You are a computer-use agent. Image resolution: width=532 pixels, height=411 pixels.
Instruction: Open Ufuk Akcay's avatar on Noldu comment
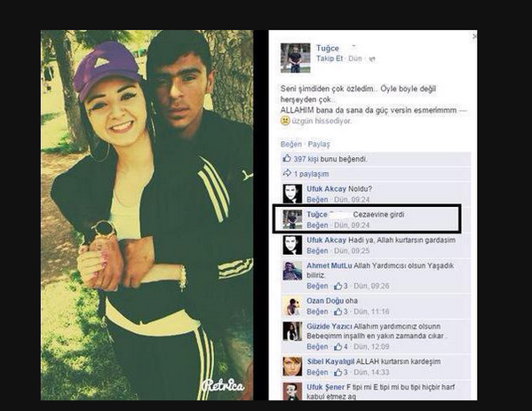292,194
